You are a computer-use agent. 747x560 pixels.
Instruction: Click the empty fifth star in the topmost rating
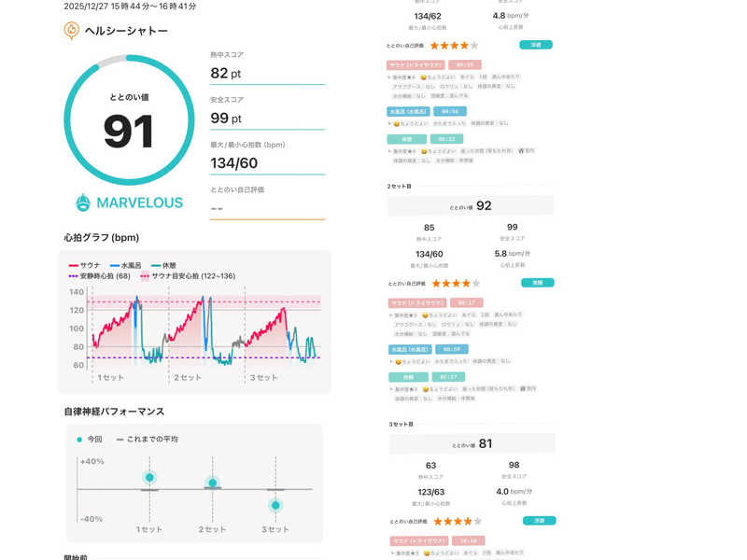pos(474,45)
